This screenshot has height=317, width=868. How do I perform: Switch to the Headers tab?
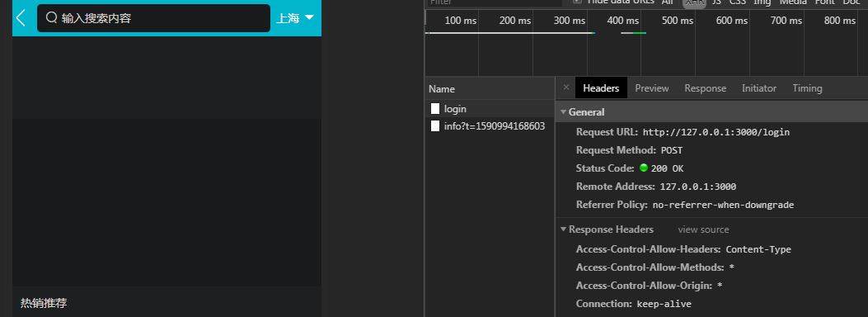tap(601, 88)
